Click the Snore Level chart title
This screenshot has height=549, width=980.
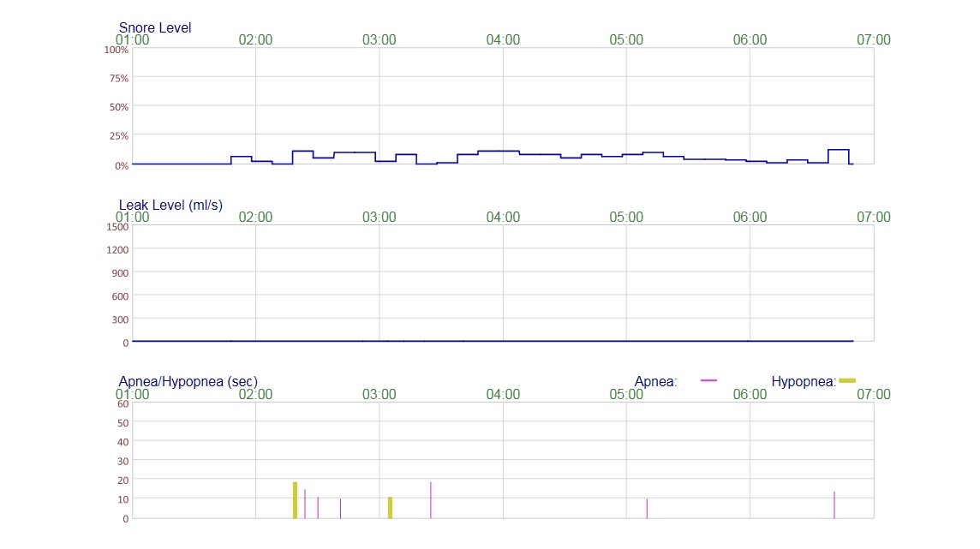(154, 27)
